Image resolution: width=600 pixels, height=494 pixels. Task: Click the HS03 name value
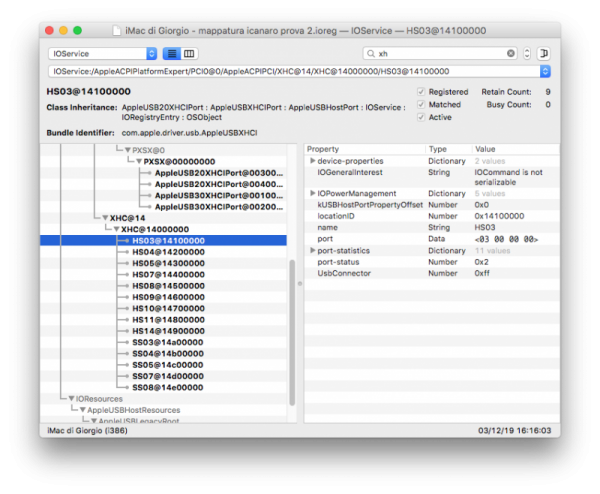pyautogui.click(x=484, y=227)
